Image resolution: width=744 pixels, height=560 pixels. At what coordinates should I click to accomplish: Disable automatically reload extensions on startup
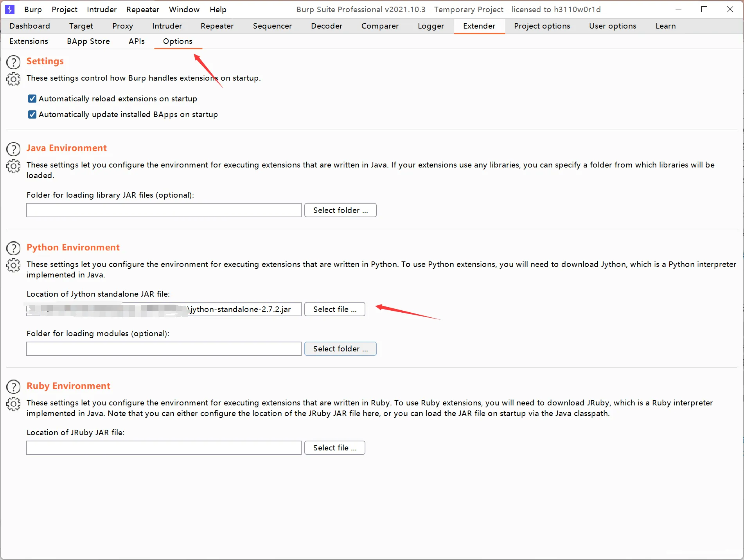coord(32,99)
